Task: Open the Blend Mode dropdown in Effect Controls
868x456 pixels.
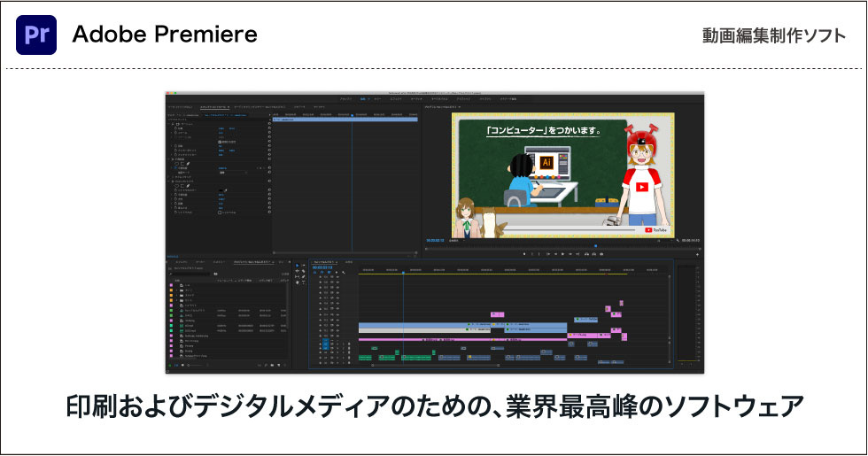Action: (234, 173)
